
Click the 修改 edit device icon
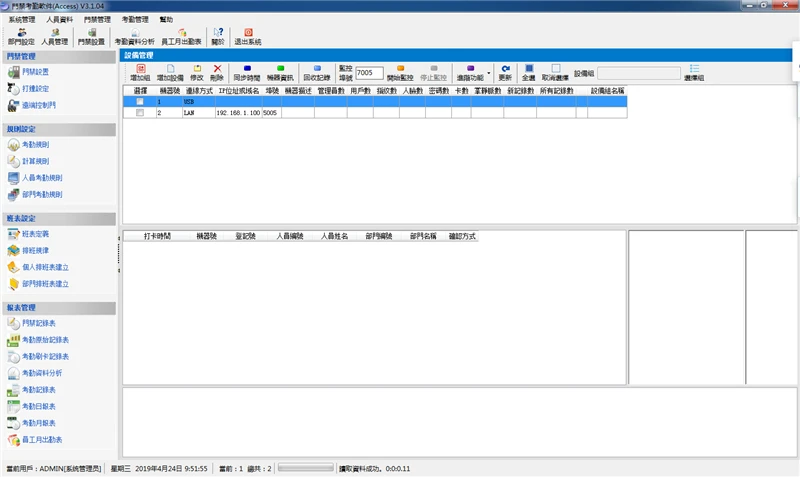197,73
